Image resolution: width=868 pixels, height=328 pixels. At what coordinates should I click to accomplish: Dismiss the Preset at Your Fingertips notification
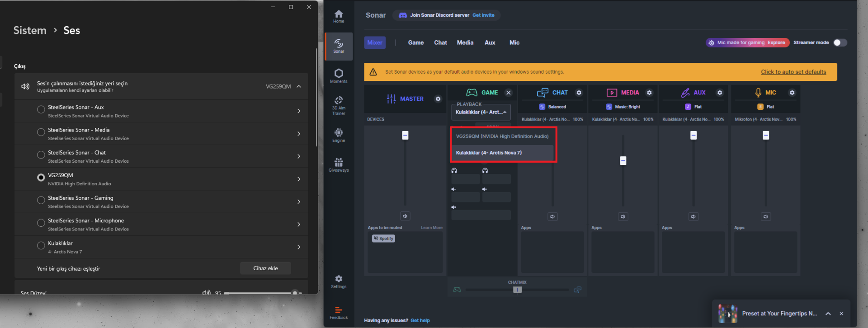tap(841, 314)
